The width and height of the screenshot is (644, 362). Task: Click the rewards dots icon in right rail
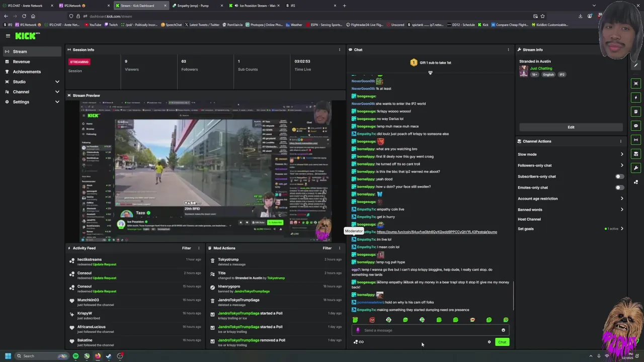[x=636, y=182]
